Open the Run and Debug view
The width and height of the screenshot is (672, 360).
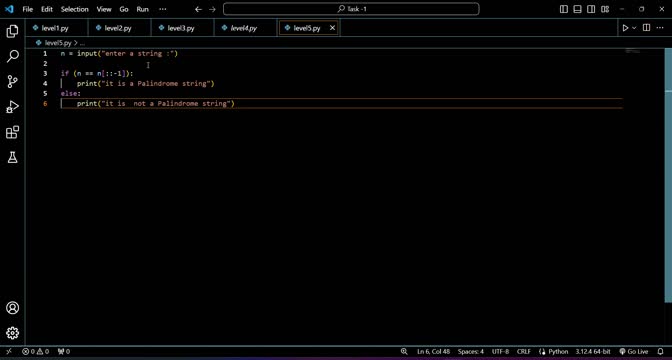(12, 107)
